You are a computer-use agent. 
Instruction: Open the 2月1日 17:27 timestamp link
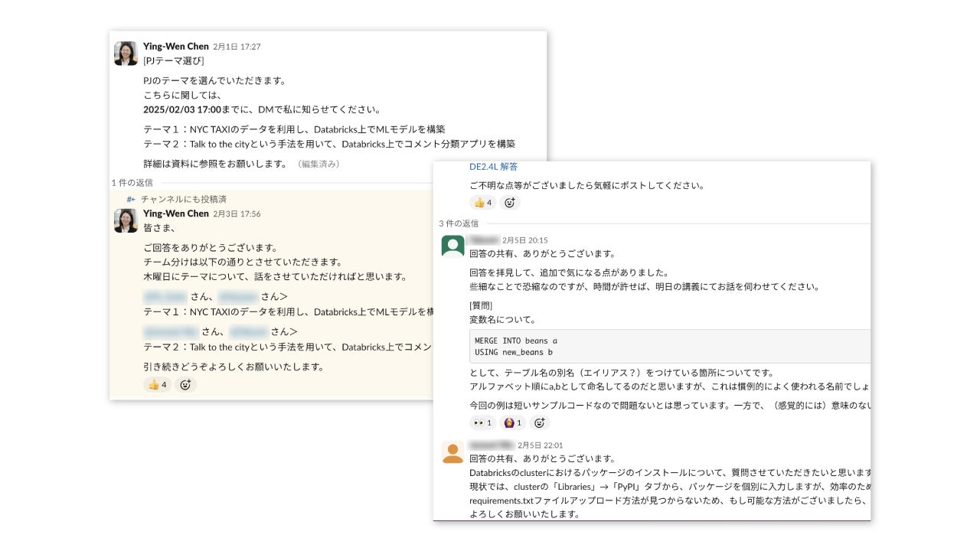pos(237,47)
